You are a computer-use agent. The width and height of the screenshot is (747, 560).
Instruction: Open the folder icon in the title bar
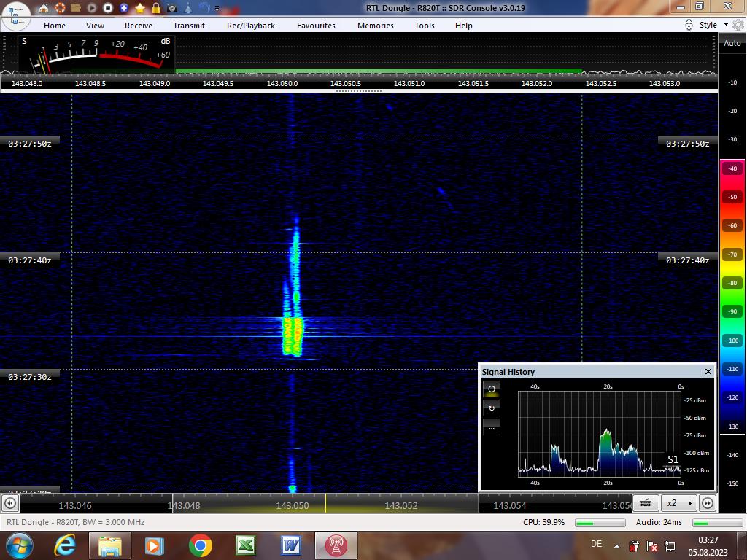click(x=76, y=8)
